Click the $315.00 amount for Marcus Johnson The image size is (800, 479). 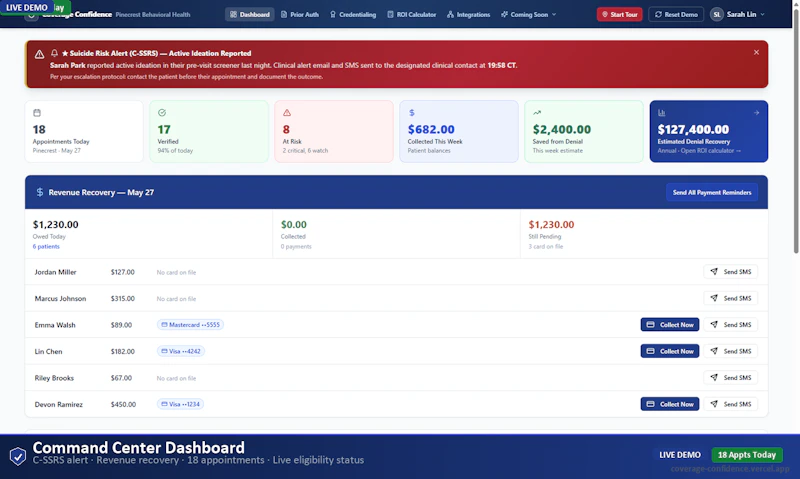point(122,298)
